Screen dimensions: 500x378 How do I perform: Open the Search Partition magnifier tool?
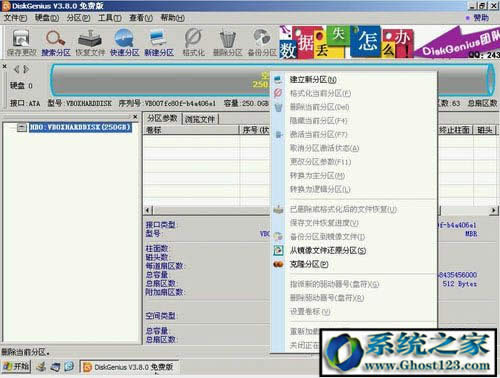coord(56,42)
